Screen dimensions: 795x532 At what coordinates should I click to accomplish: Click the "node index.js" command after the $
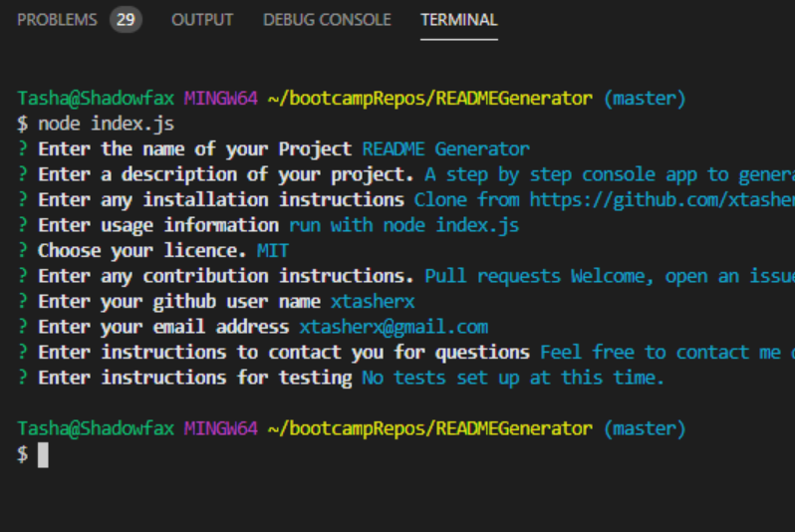(92, 124)
